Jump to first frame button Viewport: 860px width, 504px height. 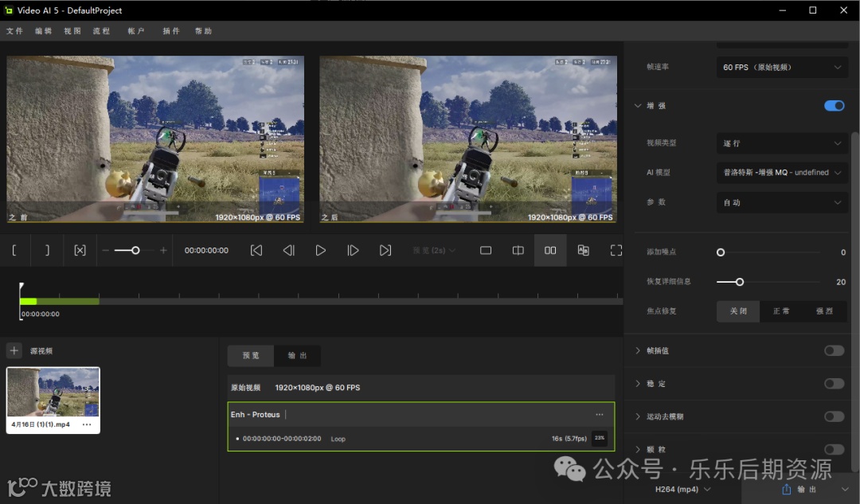pyautogui.click(x=256, y=250)
